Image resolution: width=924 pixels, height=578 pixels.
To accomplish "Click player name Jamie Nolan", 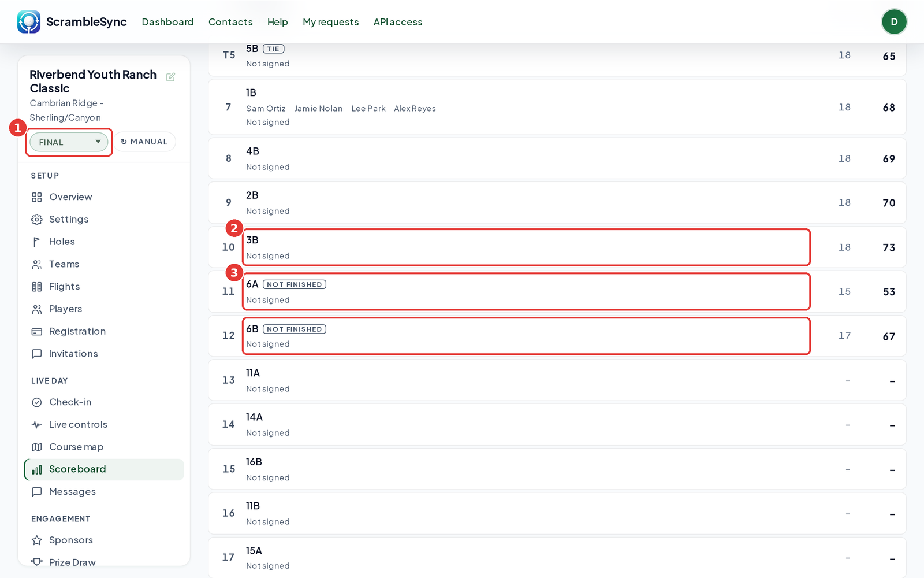I will click(x=318, y=109).
